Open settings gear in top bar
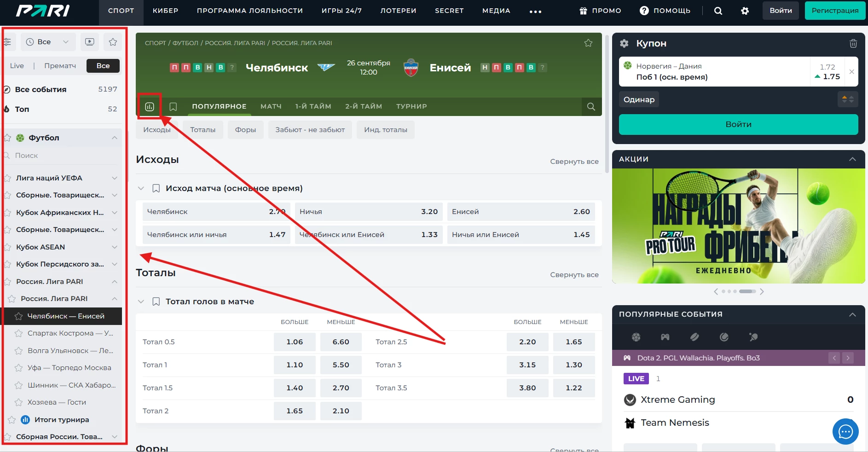Viewport: 868px width, 452px height. point(745,11)
